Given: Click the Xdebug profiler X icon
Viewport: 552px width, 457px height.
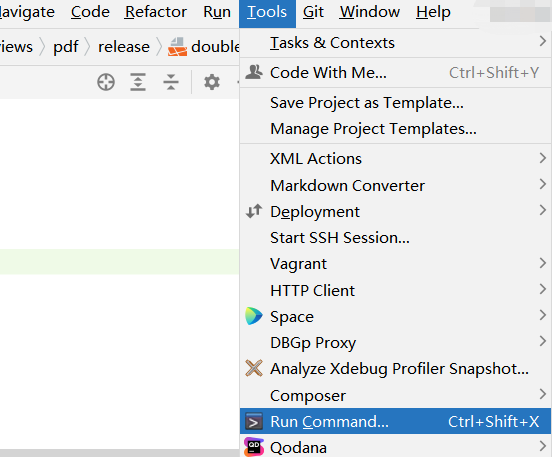Looking at the screenshot, I should [254, 368].
